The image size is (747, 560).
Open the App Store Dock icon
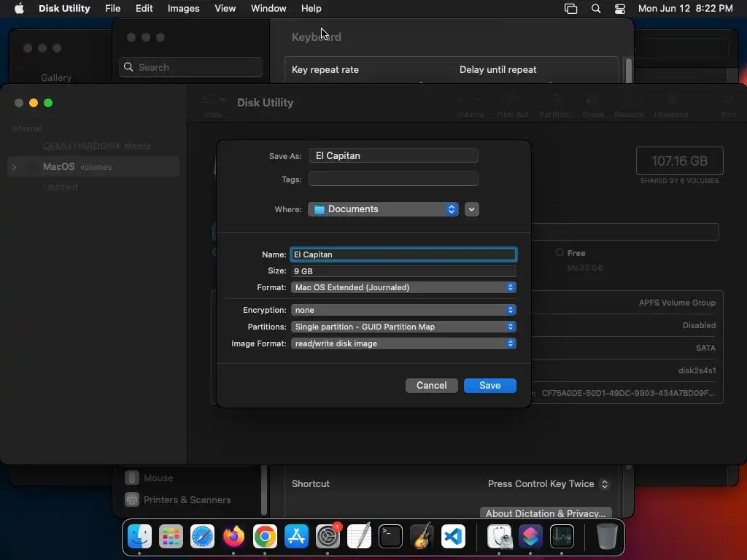coord(296,537)
